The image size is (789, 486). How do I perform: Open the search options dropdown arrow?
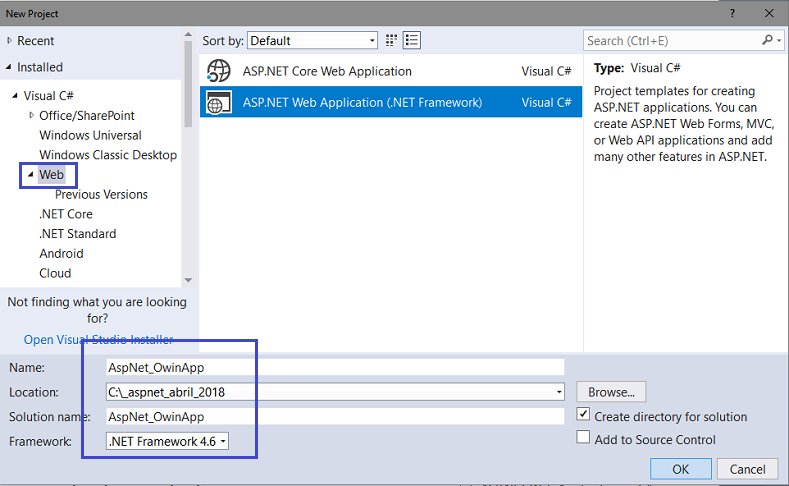778,40
